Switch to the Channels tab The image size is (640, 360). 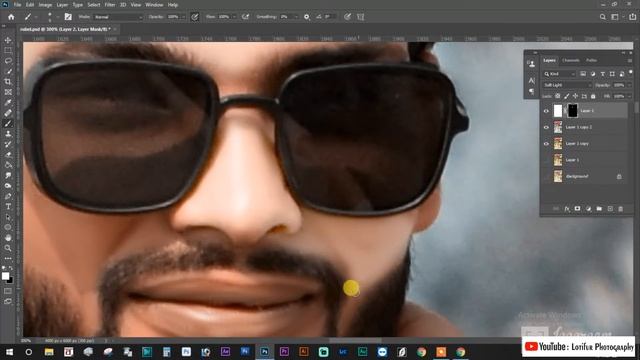pyautogui.click(x=571, y=60)
